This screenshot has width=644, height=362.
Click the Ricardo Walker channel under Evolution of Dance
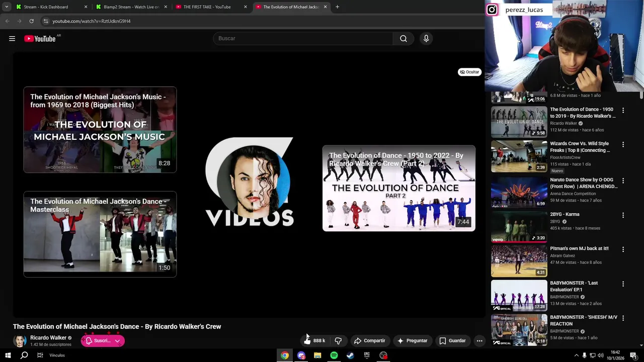point(563,123)
